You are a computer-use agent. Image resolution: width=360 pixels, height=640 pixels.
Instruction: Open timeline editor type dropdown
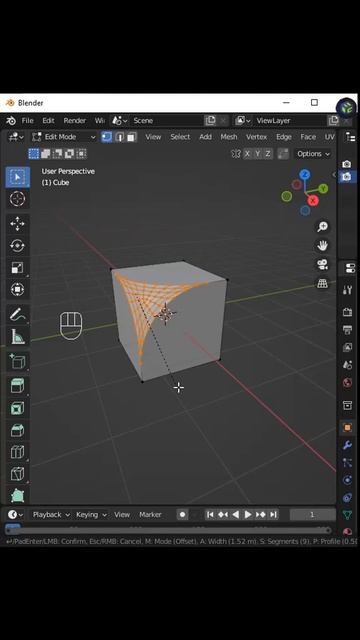pos(16,515)
